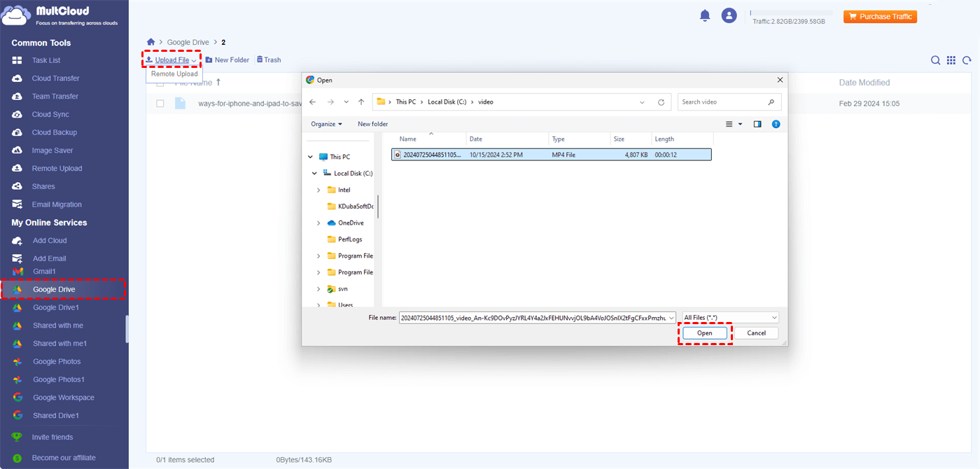
Task: Collapse the This PC tree node
Action: tap(310, 157)
